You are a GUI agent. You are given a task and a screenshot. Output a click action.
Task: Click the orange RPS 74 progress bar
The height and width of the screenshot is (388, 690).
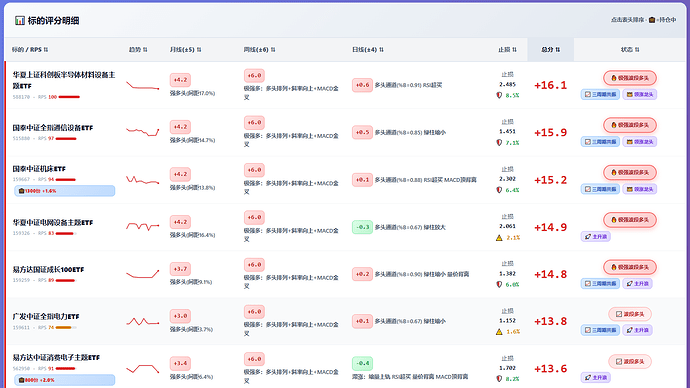click(x=66, y=327)
